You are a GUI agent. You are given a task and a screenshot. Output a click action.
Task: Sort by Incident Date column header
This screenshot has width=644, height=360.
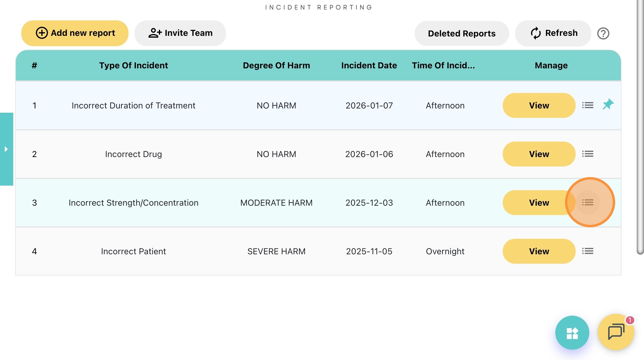pyautogui.click(x=369, y=65)
